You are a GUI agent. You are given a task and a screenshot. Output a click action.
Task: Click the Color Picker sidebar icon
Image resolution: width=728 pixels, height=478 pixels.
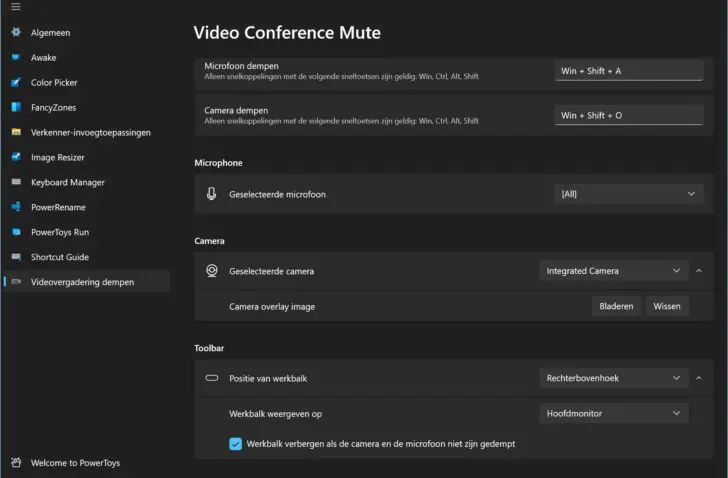tap(16, 82)
